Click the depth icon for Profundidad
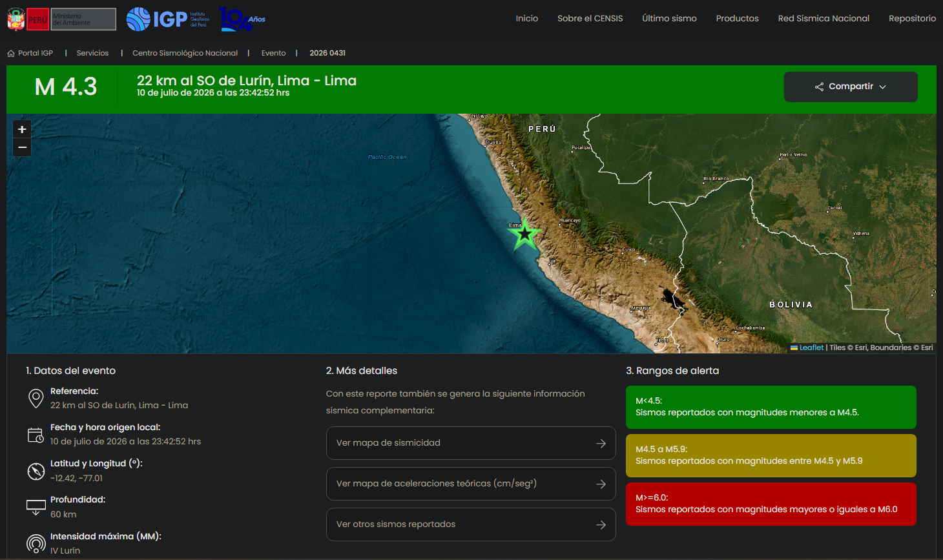The width and height of the screenshot is (943, 560). point(36,508)
